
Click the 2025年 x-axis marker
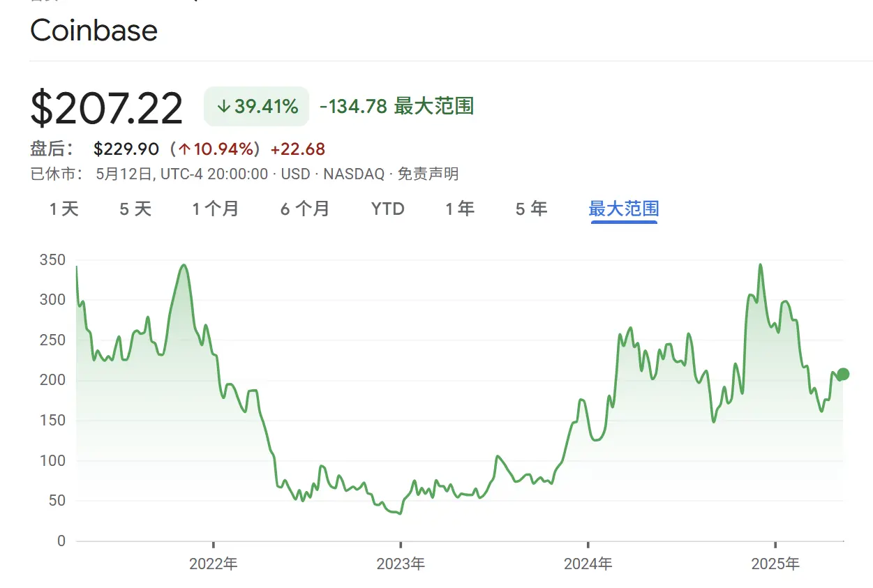click(775, 564)
